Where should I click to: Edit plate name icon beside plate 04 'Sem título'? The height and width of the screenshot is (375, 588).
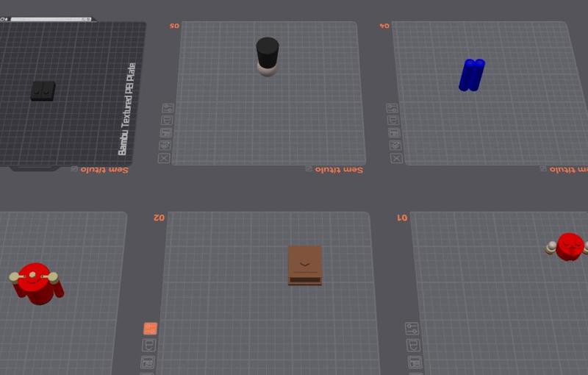click(x=543, y=169)
